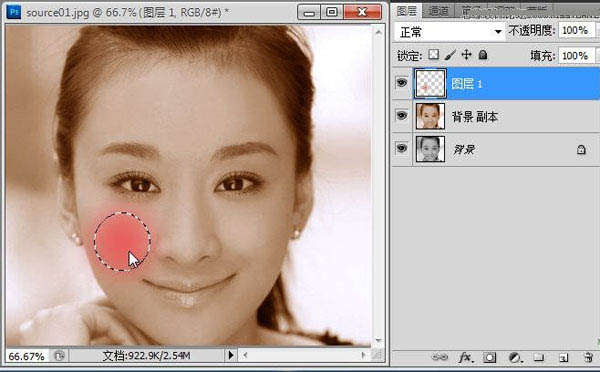Create a new layer
This screenshot has height=372, width=600.
coord(563,358)
